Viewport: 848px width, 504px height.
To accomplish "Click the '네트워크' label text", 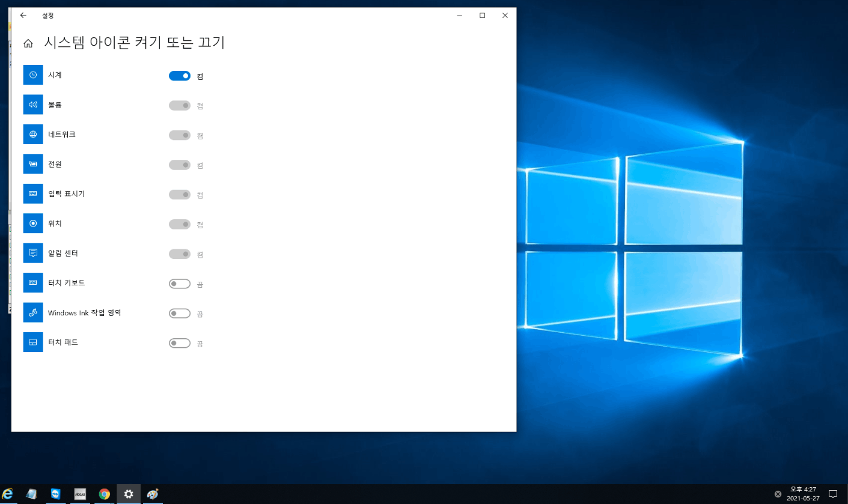I will 62,134.
